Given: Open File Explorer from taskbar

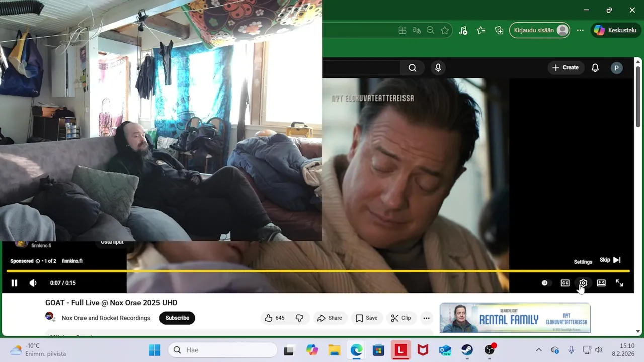Looking at the screenshot, I should click(334, 350).
